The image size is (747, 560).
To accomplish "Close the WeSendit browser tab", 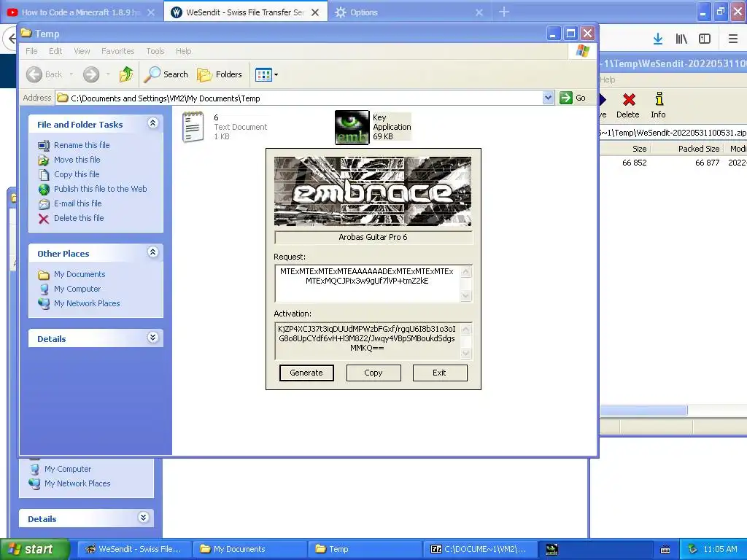I will pyautogui.click(x=315, y=12).
